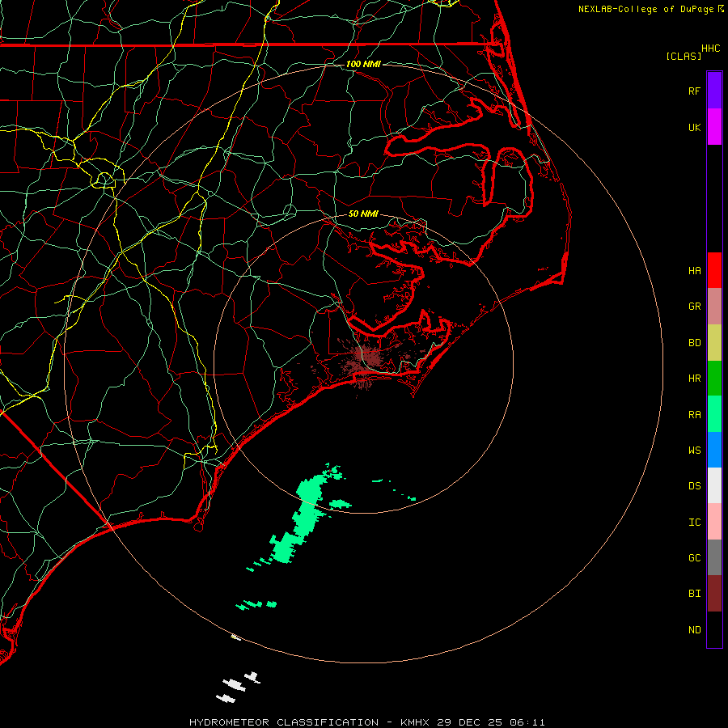
Task: Click the HR legend label
Action: tap(694, 379)
